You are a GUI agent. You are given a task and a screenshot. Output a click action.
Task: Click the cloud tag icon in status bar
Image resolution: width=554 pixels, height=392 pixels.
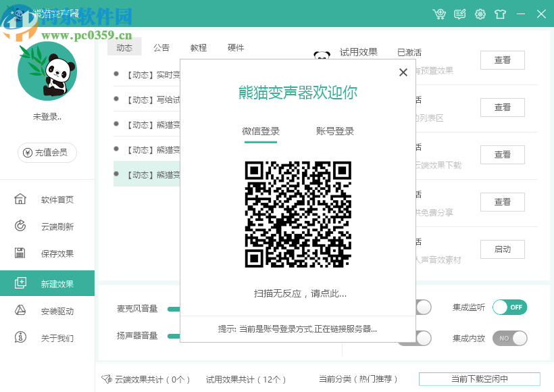point(107,379)
